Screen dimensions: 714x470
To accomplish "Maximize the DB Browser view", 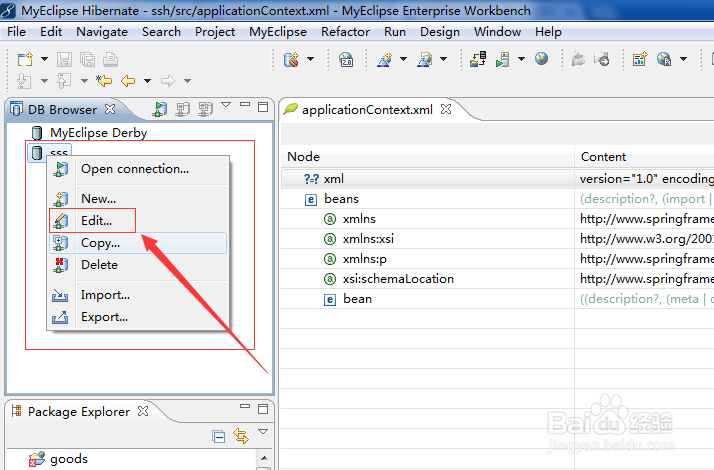I will tap(263, 107).
